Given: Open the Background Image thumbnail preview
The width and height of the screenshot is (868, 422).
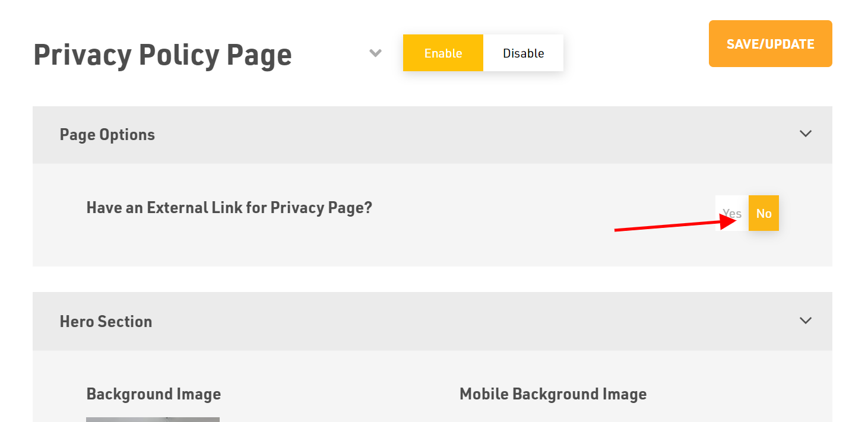Looking at the screenshot, I should pos(153,420).
